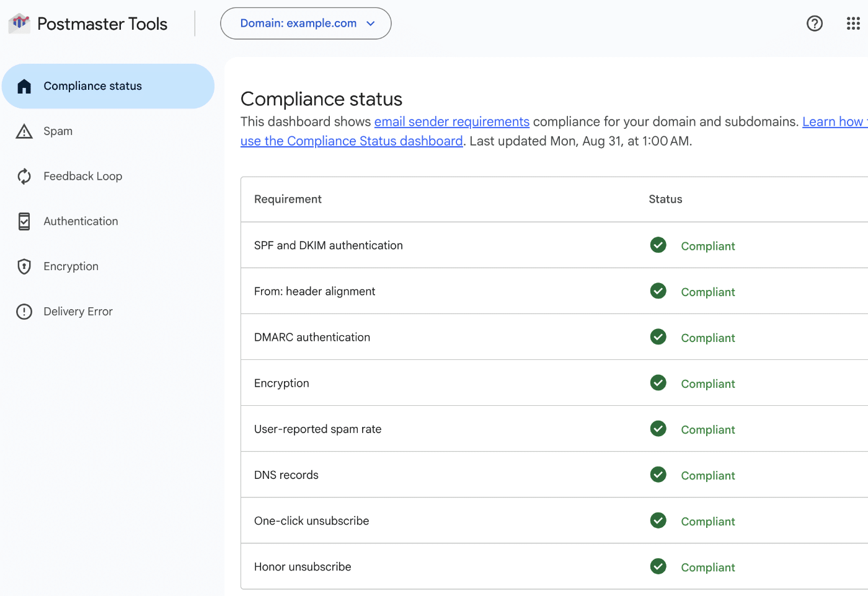
Task: Click the Postmaster Tools title text
Action: click(x=102, y=24)
